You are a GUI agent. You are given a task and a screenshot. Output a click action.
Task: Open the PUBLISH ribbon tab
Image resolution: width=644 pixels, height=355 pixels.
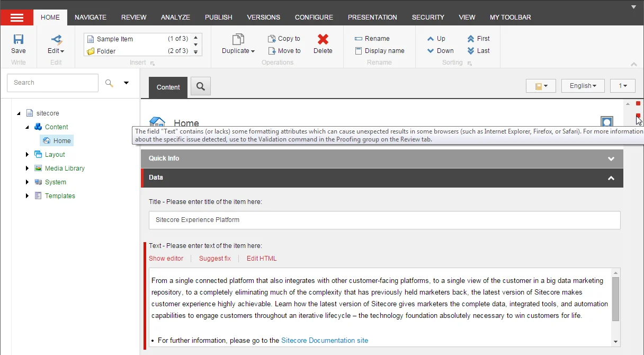pyautogui.click(x=219, y=17)
